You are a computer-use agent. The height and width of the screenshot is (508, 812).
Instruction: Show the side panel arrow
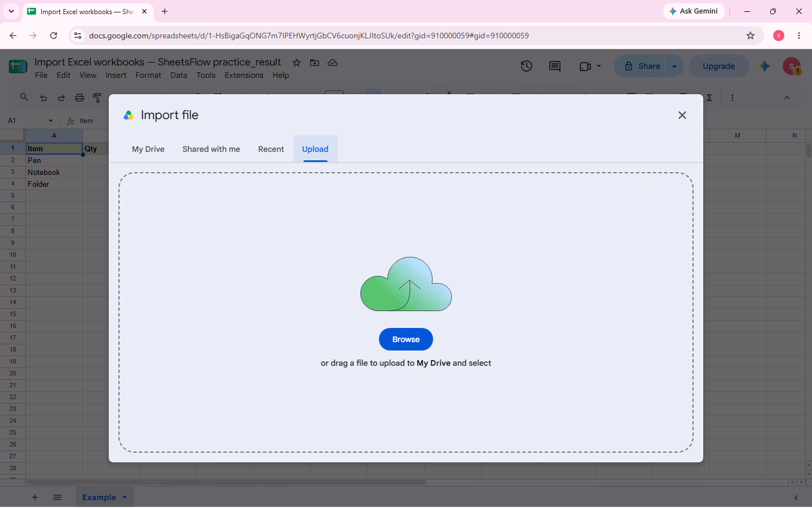click(796, 498)
